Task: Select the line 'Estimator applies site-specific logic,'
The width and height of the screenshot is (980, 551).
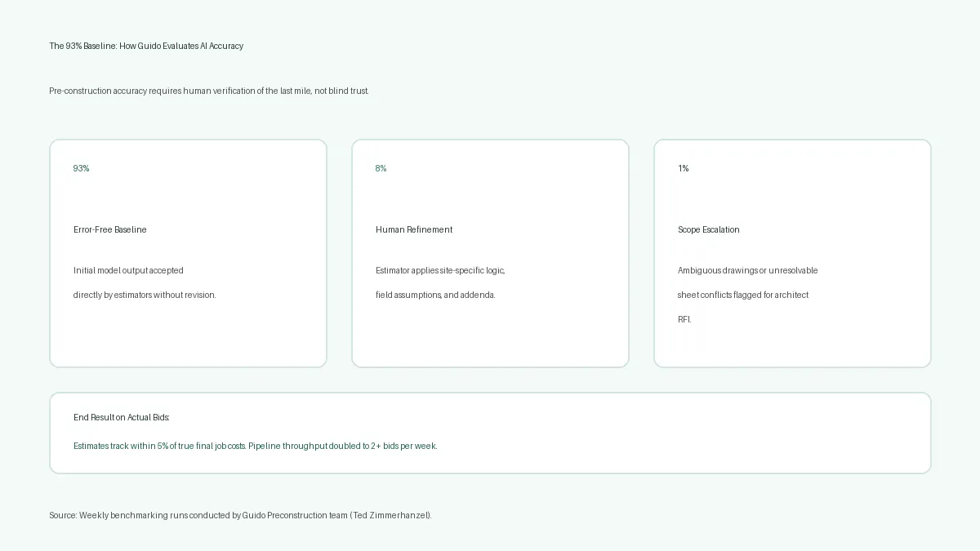Action: 440,271
